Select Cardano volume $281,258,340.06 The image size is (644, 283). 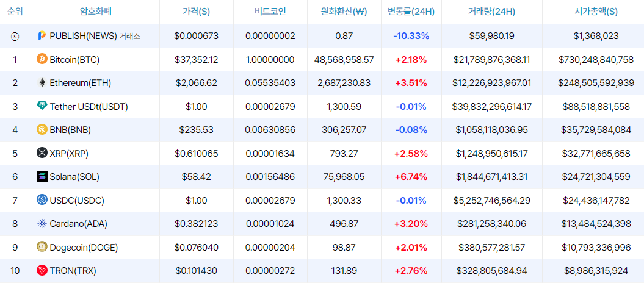(492, 224)
